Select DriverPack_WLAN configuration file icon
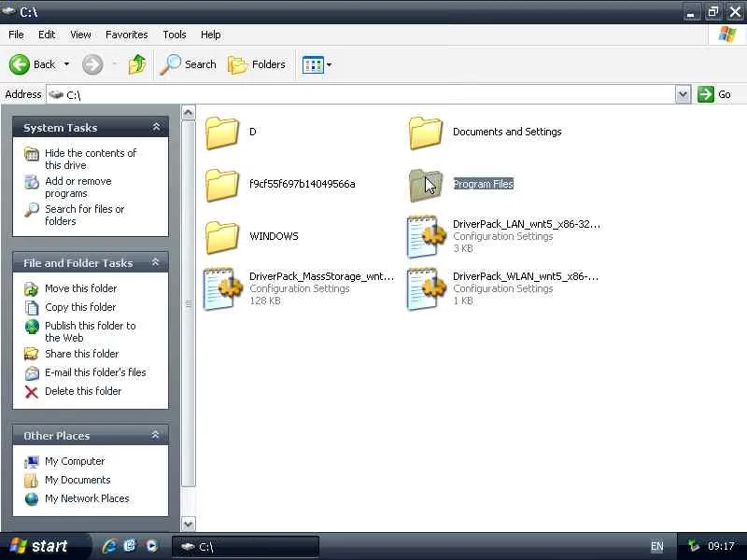747x560 pixels. click(x=426, y=288)
